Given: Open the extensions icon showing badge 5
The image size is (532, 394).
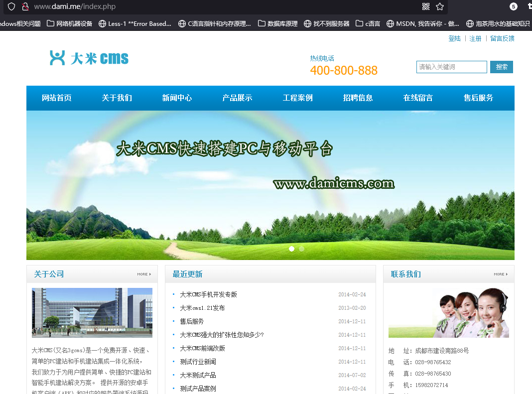Looking at the screenshot, I should 514,7.
